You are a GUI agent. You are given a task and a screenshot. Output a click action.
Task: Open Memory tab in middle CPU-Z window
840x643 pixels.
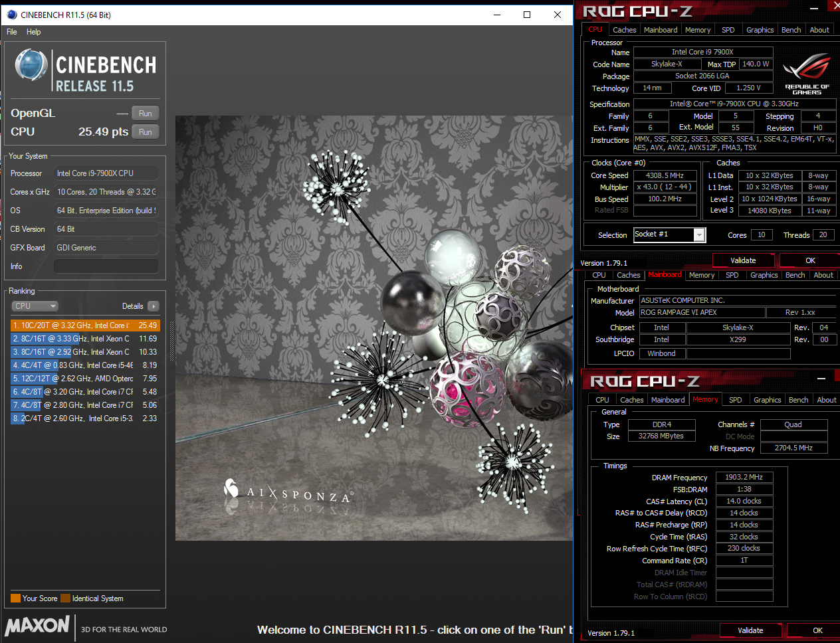pos(702,275)
